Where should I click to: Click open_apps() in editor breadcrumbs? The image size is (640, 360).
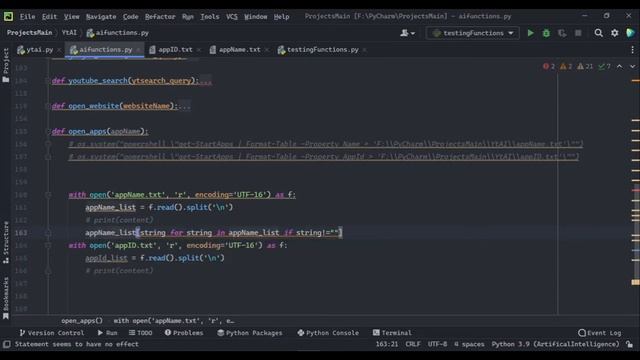[82, 321]
